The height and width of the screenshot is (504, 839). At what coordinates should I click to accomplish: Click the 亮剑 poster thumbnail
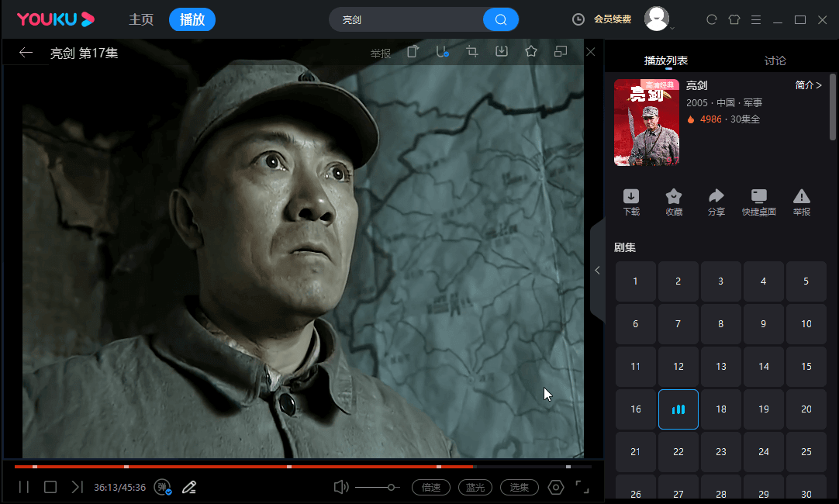point(647,123)
